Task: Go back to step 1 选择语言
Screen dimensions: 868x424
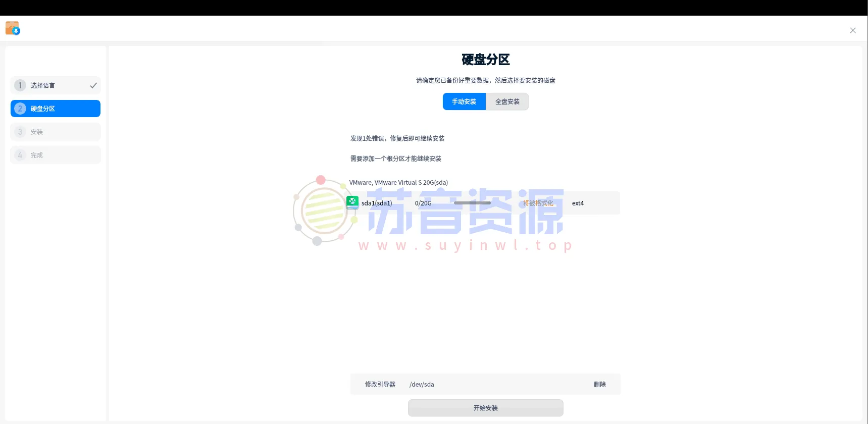Action: click(x=56, y=85)
